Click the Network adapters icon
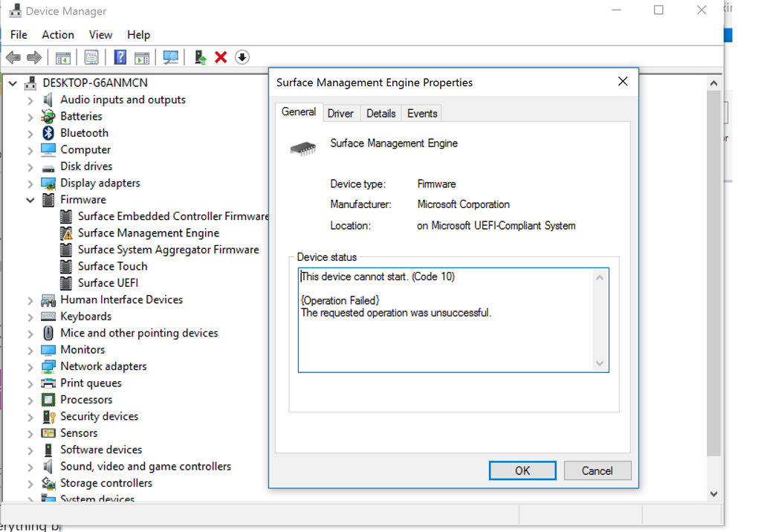This screenshot has width=761, height=532. tap(48, 366)
